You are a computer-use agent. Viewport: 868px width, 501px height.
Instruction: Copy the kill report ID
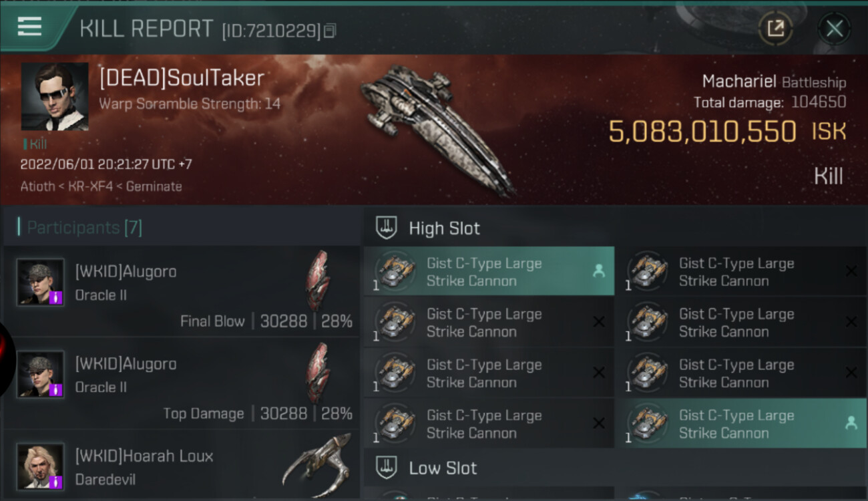330,31
